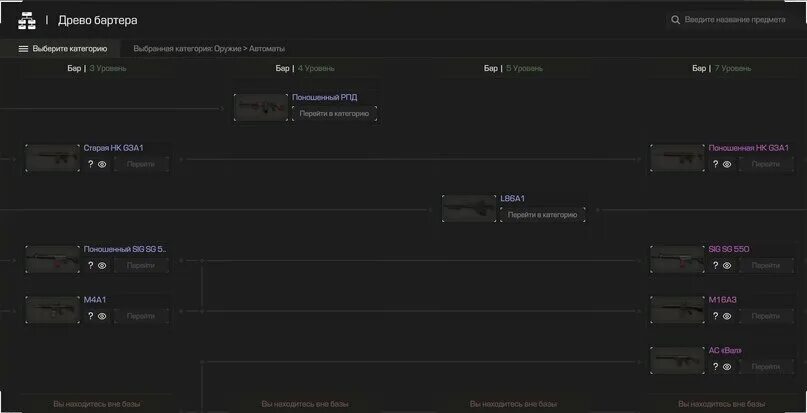Click the L86A1 weapon thumbnail
This screenshot has height=413, width=807.
click(x=469, y=209)
